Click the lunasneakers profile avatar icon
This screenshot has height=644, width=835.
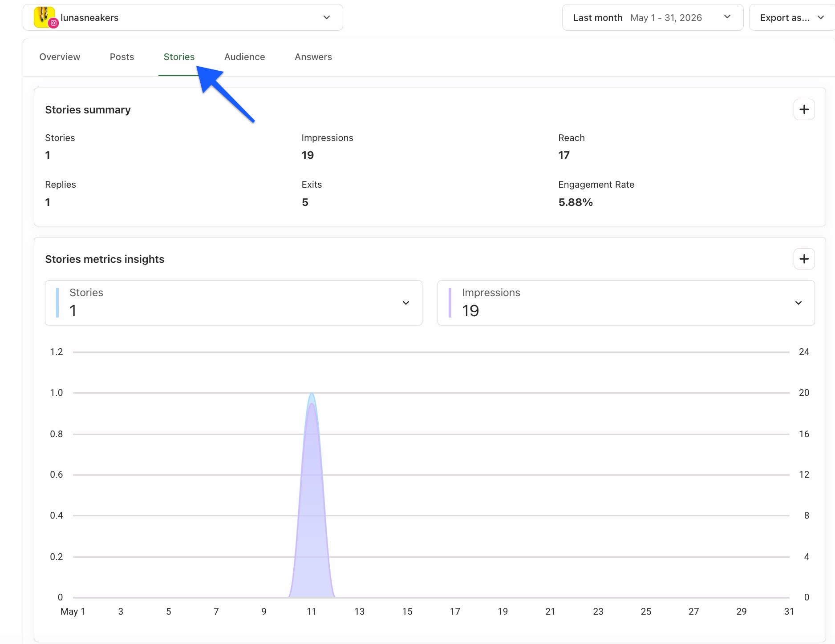pyautogui.click(x=45, y=17)
